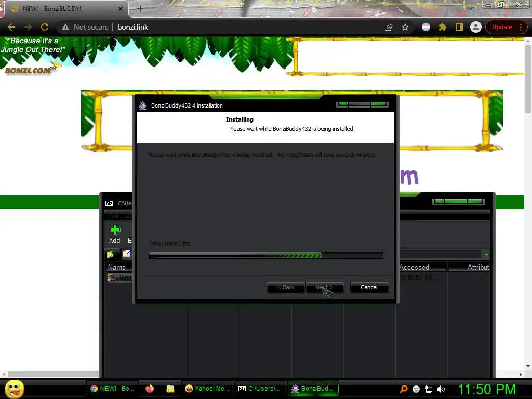Screen dimensions: 532x399
Task: Click the < Back installer button
Action: [x=286, y=287]
